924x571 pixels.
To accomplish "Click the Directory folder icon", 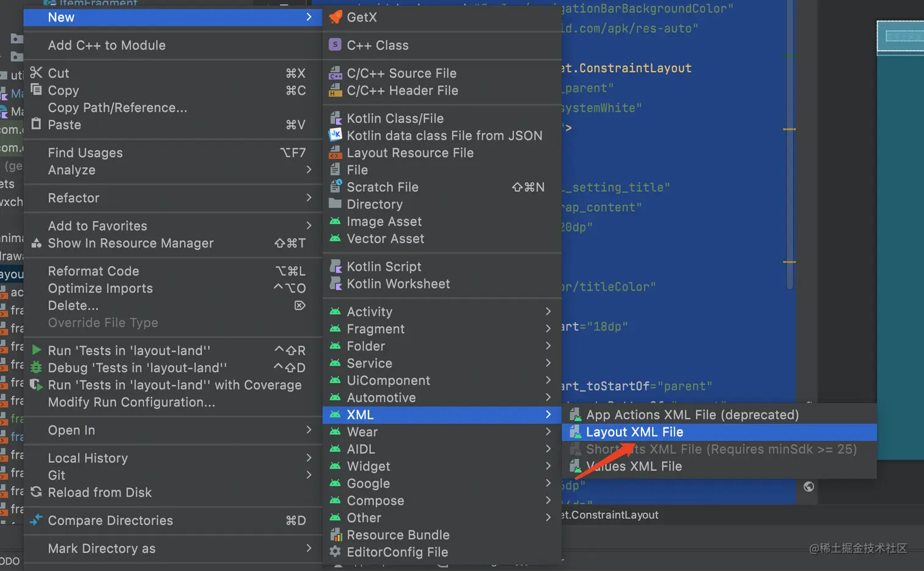I will (335, 204).
